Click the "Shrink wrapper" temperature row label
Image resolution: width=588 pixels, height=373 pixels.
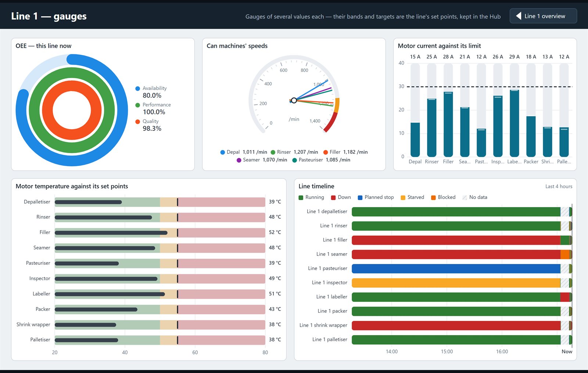coord(33,325)
